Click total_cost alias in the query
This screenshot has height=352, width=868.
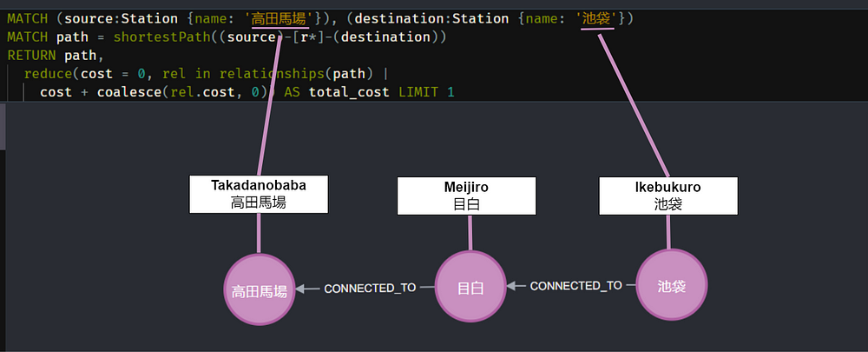349,92
